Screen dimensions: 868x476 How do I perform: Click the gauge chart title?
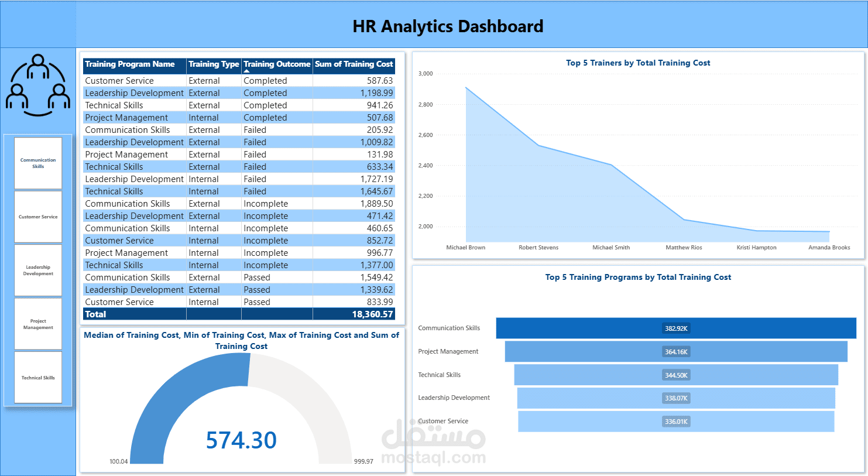pos(241,341)
